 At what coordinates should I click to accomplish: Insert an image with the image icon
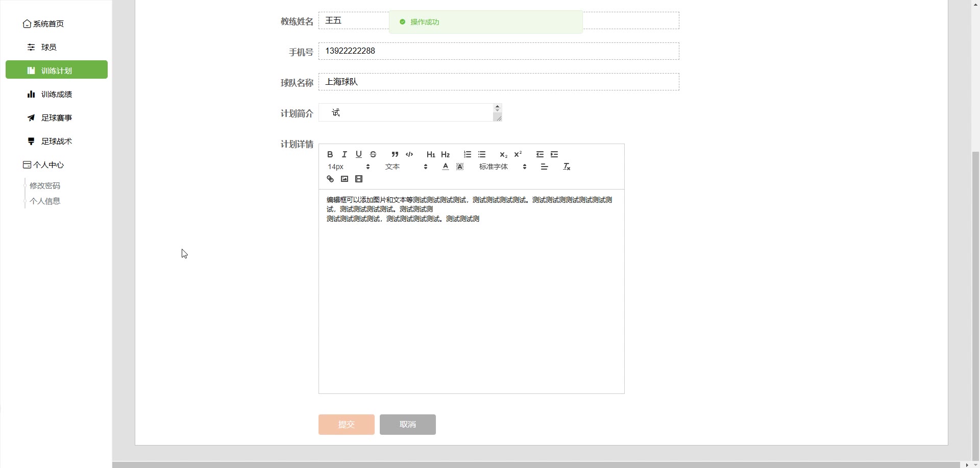pos(345,179)
